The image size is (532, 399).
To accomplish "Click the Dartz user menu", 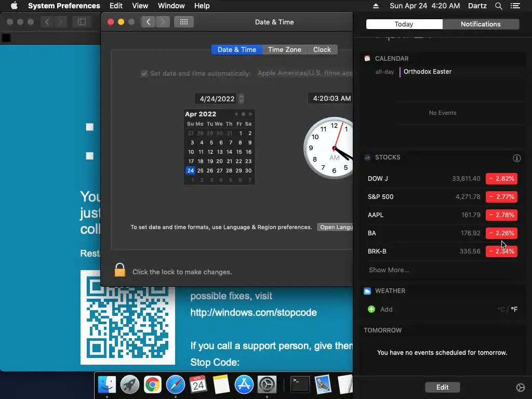I will pos(477,6).
